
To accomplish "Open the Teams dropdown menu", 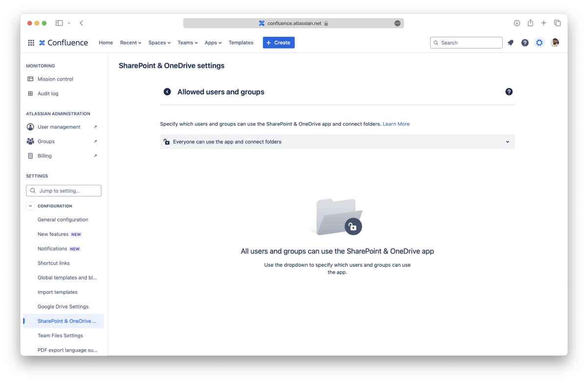I will (187, 43).
